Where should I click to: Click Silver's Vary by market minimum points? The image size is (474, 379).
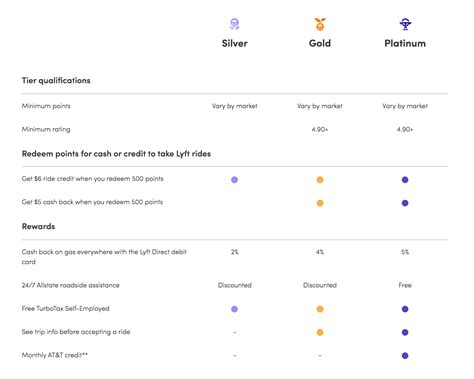click(x=235, y=106)
